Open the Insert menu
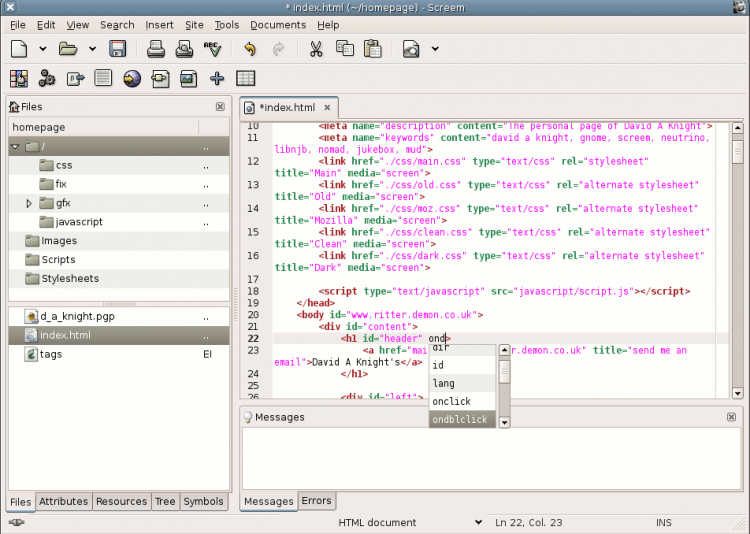The image size is (750, 534). [159, 24]
